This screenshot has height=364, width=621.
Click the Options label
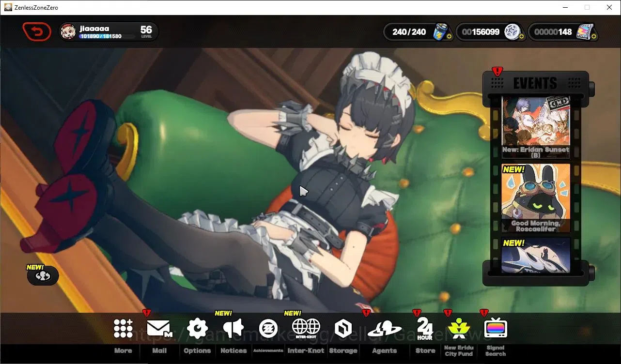(x=197, y=351)
